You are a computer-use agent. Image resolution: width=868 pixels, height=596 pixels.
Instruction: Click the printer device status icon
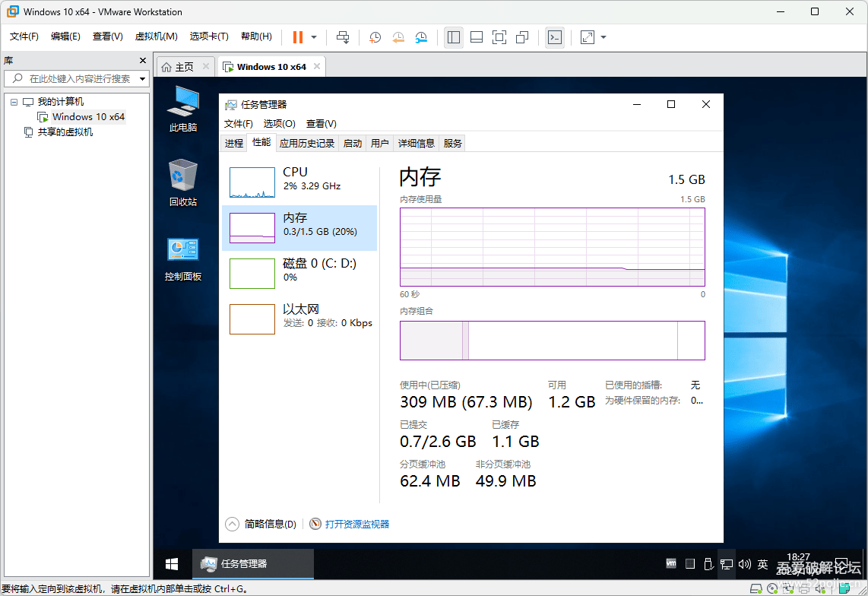click(x=804, y=588)
